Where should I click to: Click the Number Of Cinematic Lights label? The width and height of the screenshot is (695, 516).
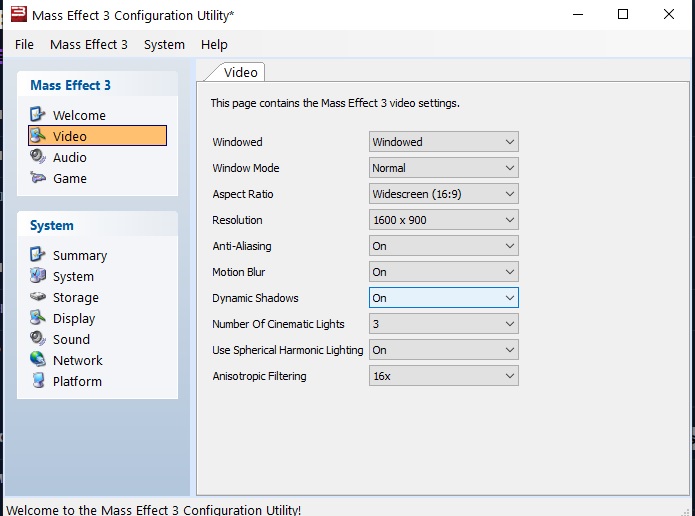(x=278, y=324)
